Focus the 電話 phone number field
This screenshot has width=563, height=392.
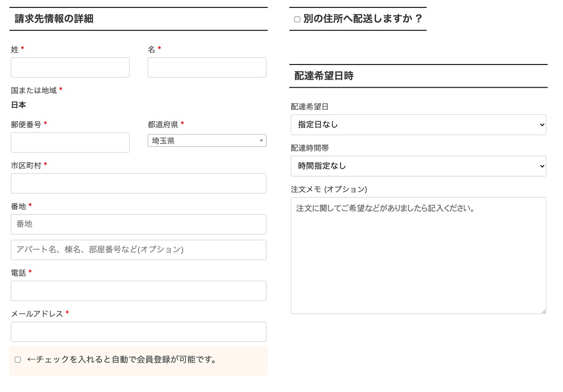(x=138, y=291)
